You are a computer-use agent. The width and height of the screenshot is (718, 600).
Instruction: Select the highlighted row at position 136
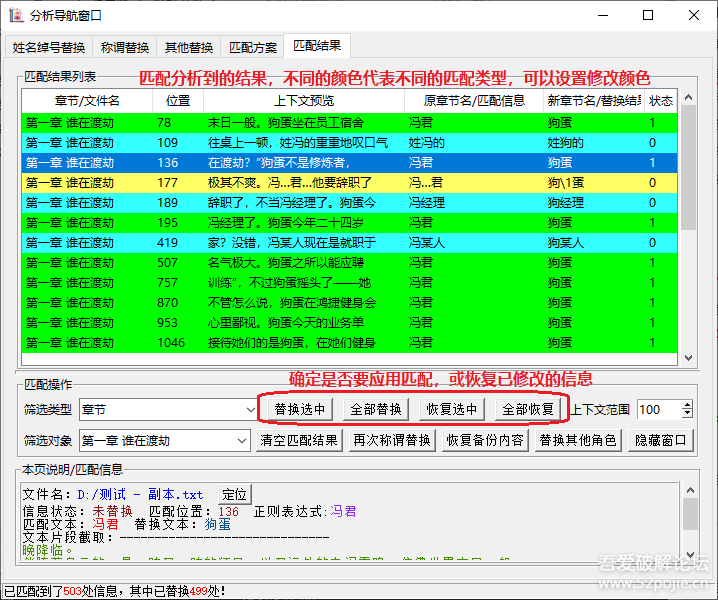[349, 163]
